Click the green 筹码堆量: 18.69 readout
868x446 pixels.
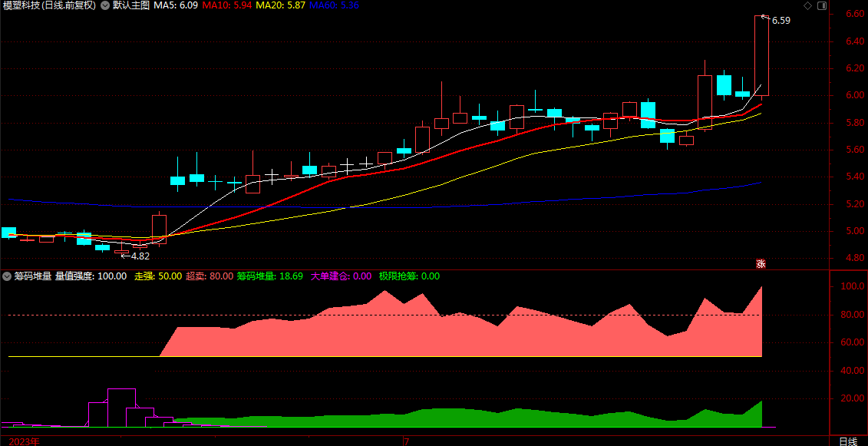pos(270,276)
